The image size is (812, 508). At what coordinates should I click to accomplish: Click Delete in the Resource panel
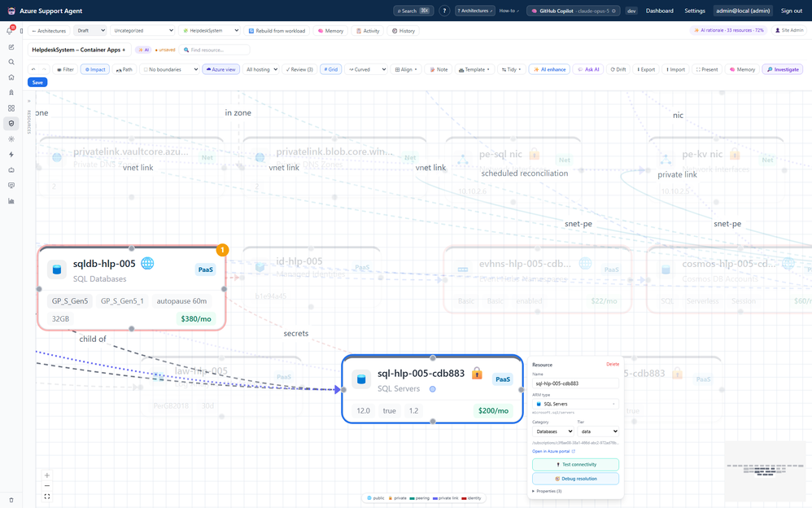(613, 365)
